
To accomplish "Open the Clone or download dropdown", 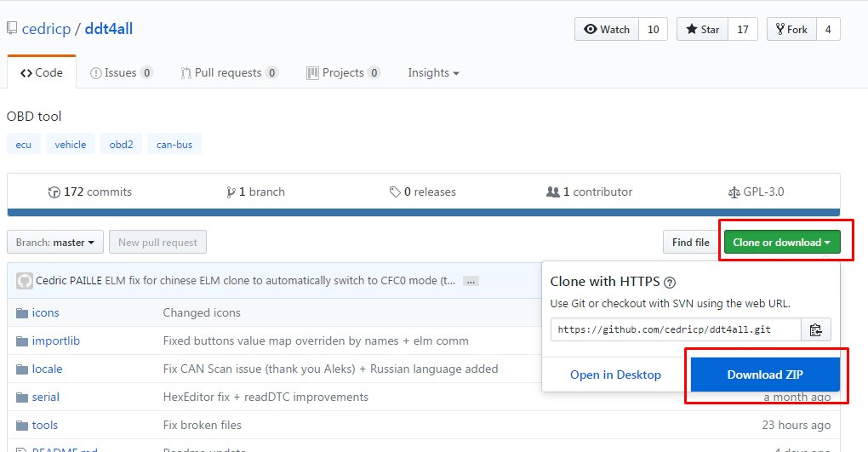I will (x=782, y=243).
